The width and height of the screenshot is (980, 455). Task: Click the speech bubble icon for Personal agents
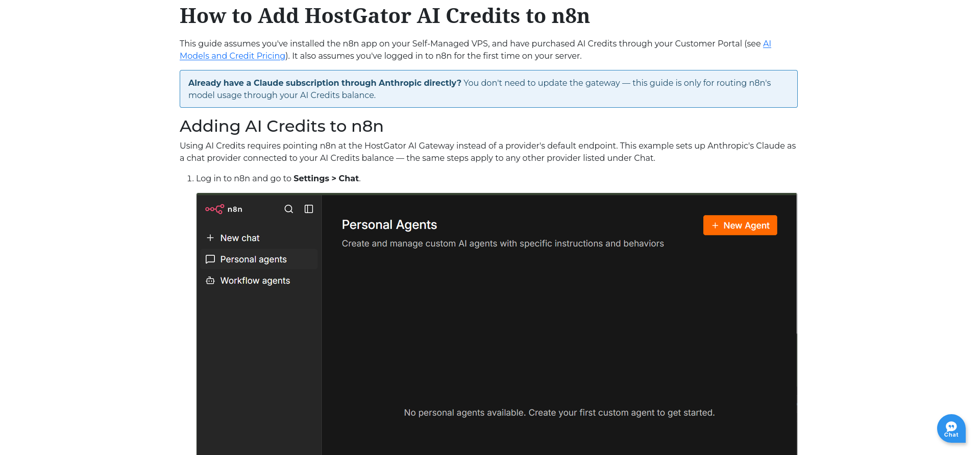[x=210, y=259]
